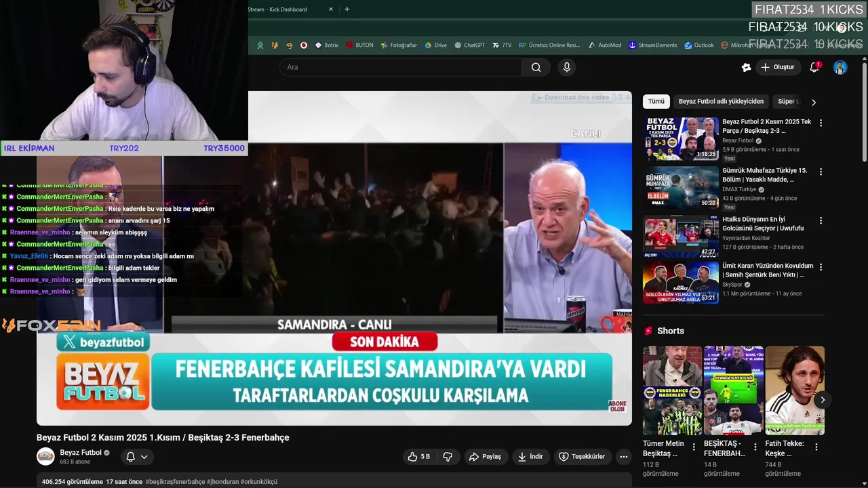
Task: Click the Gümrük Muhafaza Türkiye video title
Action: pos(764,175)
